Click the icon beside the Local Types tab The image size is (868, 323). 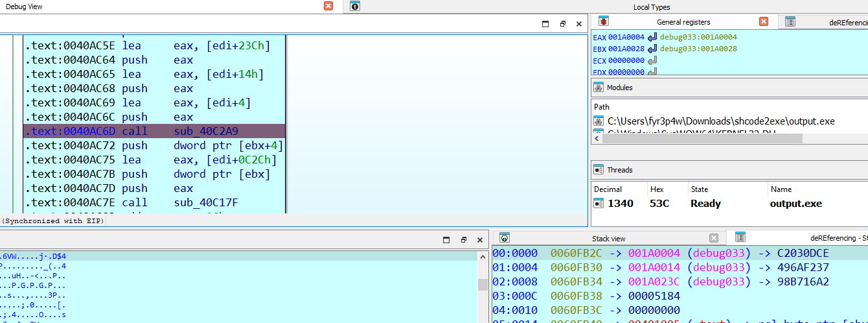coord(355,6)
